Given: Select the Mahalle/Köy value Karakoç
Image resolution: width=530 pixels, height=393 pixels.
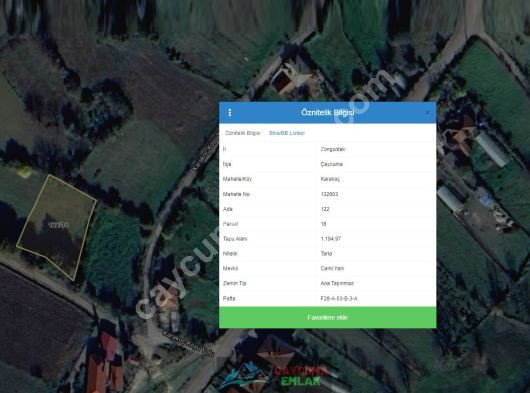Looking at the screenshot, I should click(x=330, y=179).
